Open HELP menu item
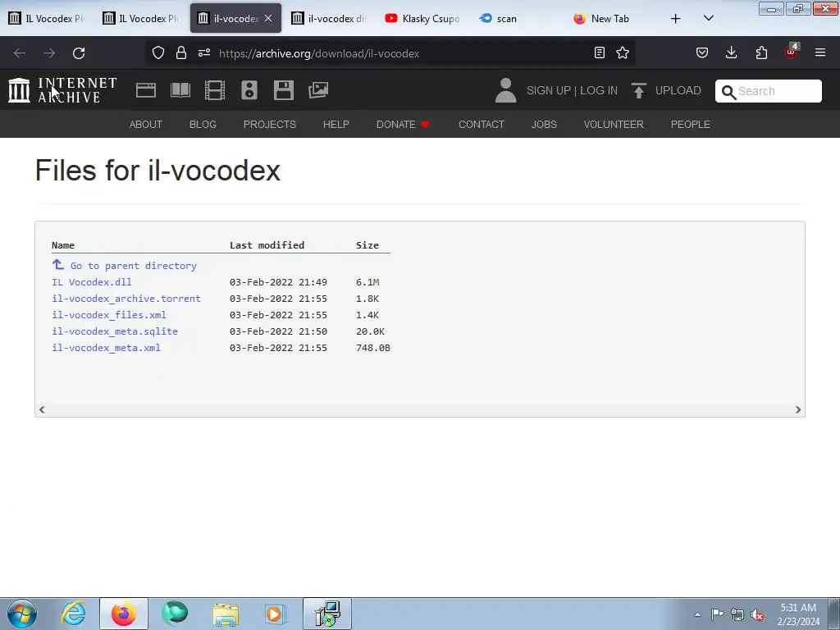 [x=336, y=125]
